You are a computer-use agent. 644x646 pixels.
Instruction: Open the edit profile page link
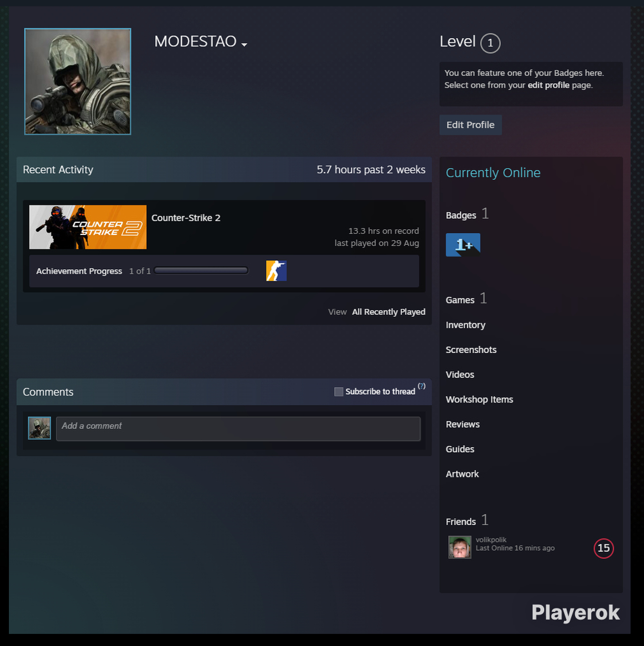pos(549,85)
